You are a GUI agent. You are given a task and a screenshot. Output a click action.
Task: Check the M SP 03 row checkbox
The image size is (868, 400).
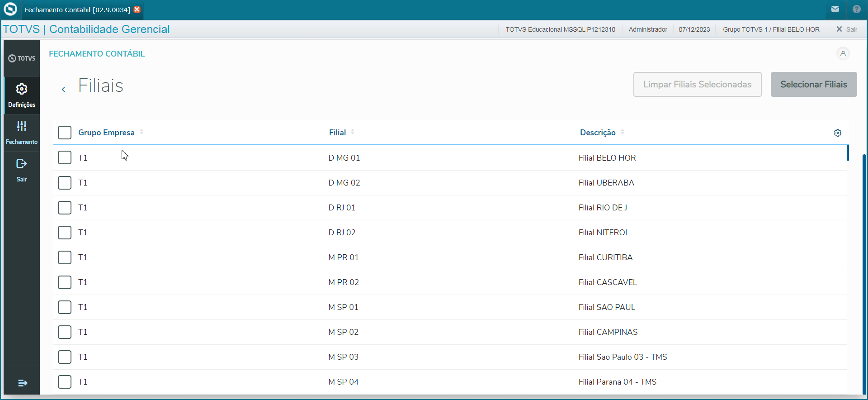coord(65,357)
